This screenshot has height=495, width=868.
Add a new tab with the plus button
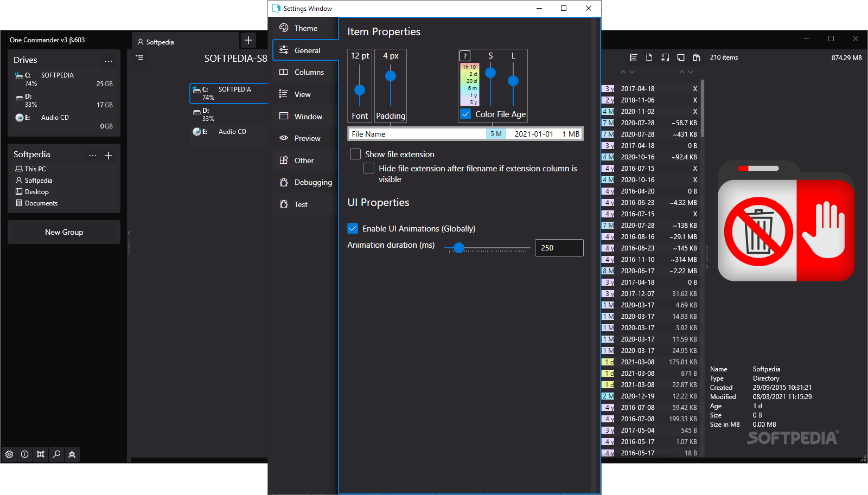point(248,40)
